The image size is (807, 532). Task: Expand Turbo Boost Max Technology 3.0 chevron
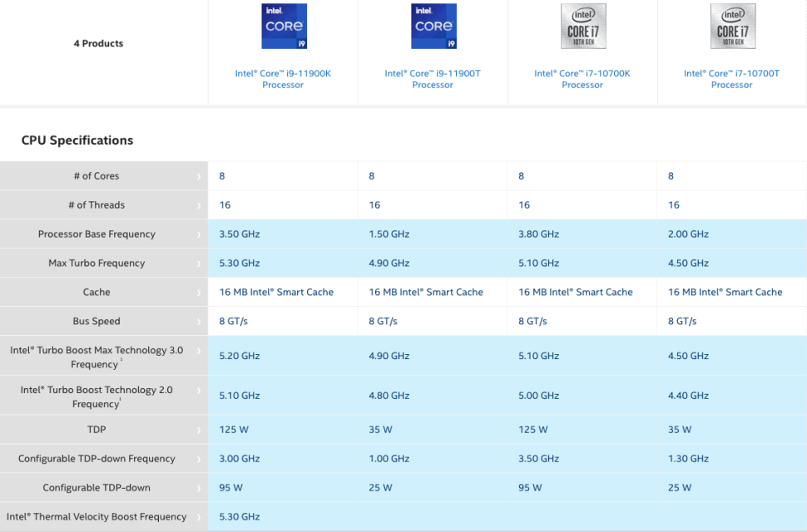pos(199,351)
